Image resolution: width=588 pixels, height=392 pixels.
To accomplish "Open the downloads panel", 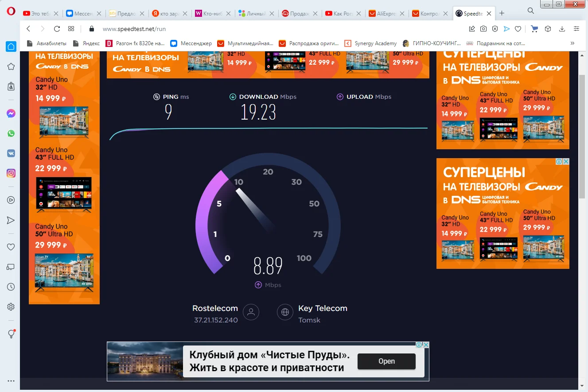I will pos(562,29).
